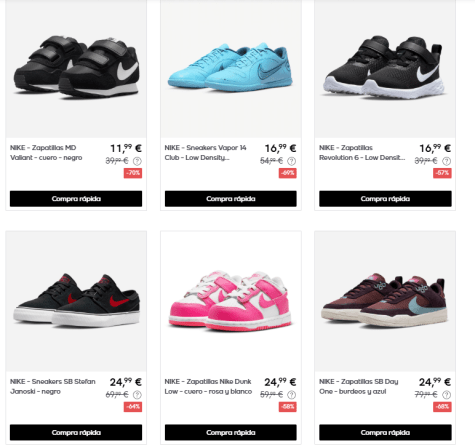This screenshot has height=446, width=475.
Task: Open the black MD Valiant shoe image
Action: click(x=76, y=68)
